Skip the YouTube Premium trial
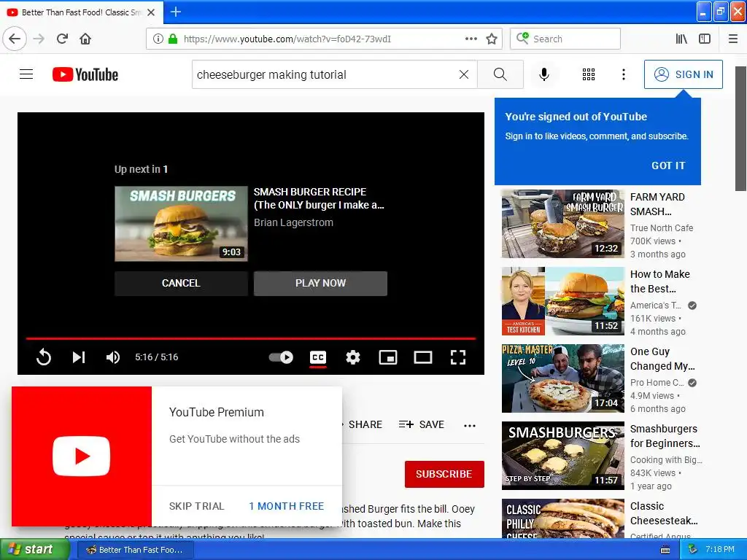The height and width of the screenshot is (560, 747). 196,506
